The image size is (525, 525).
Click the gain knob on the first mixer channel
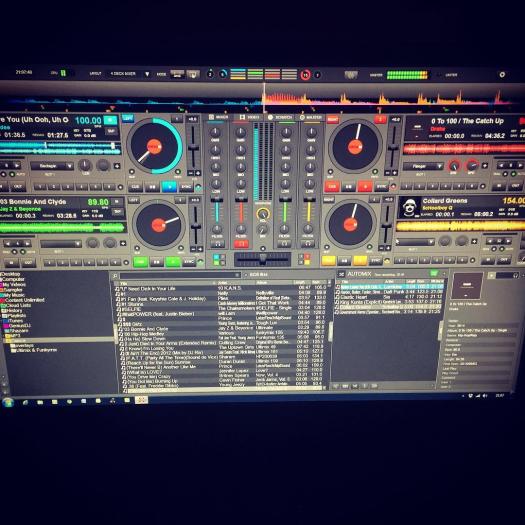pyautogui.click(x=215, y=132)
